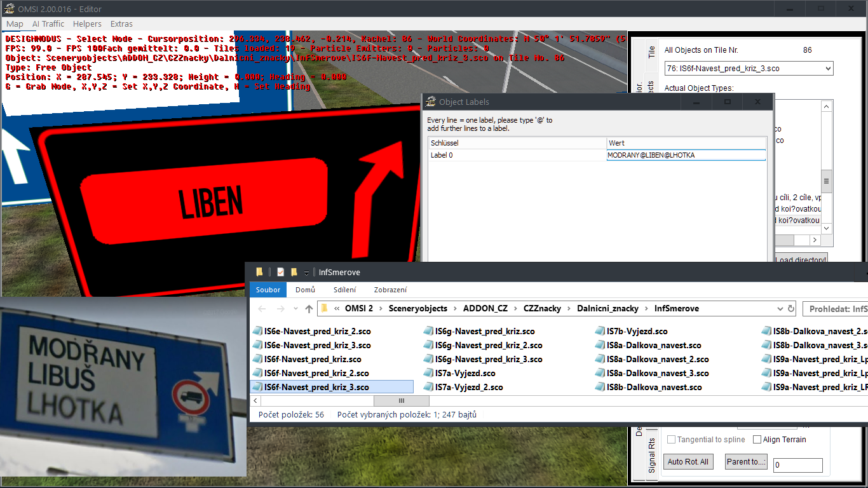Click the Back arrow in Explorer
This screenshot has height=488, width=868.
(x=262, y=309)
